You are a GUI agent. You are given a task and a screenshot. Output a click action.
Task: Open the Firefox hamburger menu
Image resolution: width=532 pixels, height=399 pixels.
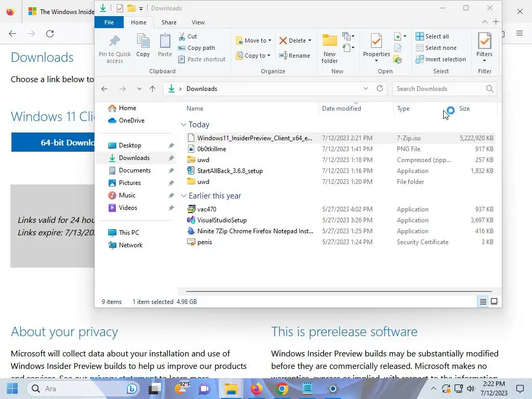[x=520, y=33]
